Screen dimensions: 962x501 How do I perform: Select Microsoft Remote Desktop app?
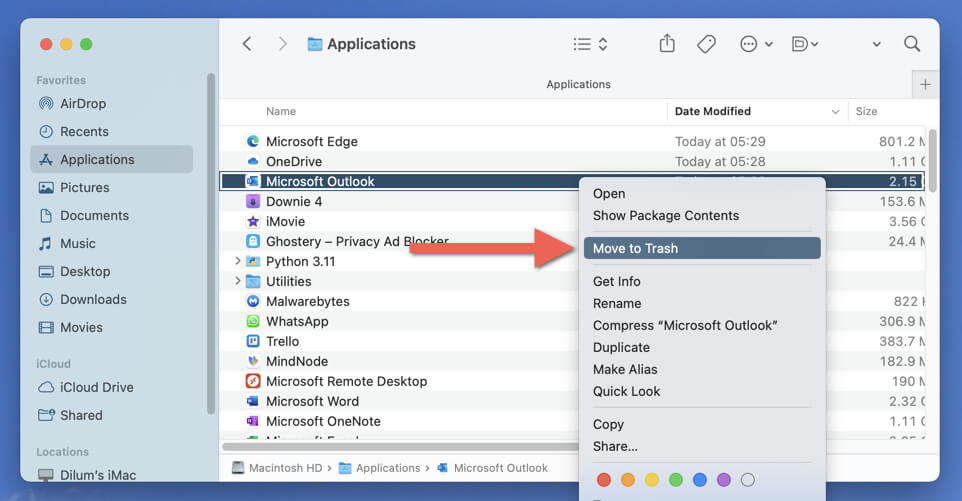click(399, 381)
